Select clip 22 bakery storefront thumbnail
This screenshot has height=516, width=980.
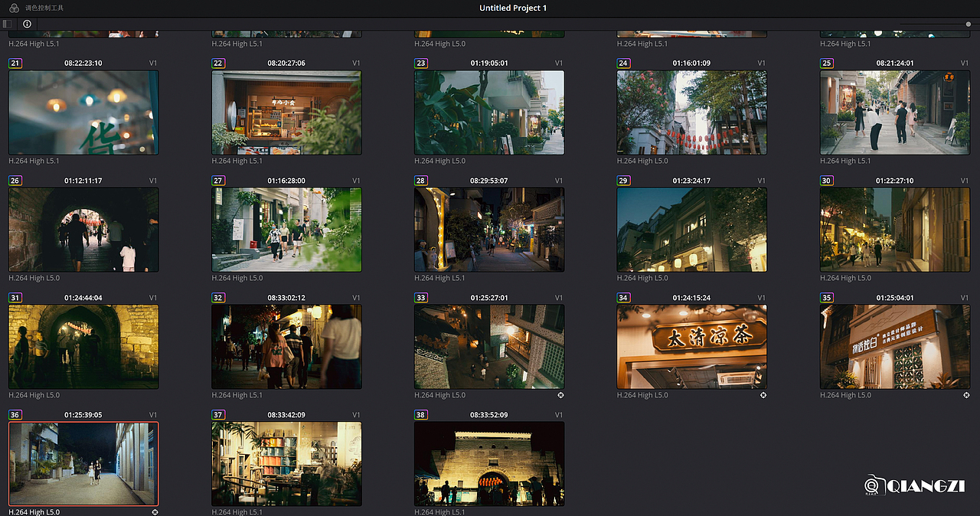(x=286, y=113)
